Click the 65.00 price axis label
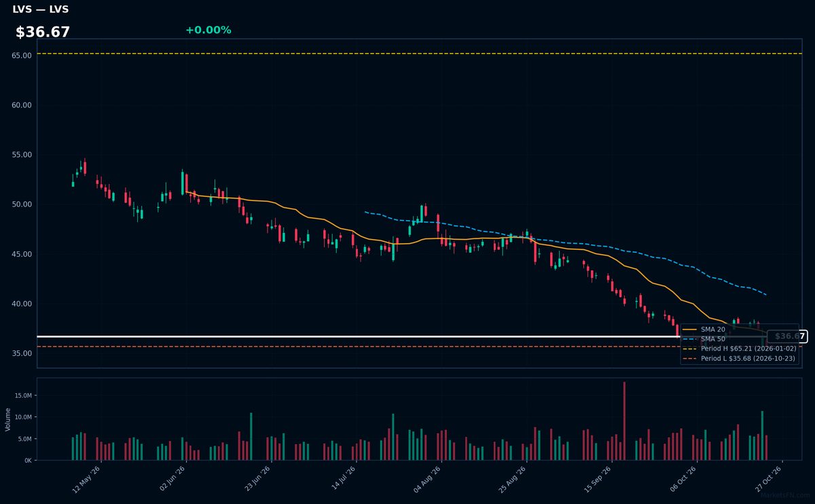Viewport: 815px width, 504px height. 22,55
